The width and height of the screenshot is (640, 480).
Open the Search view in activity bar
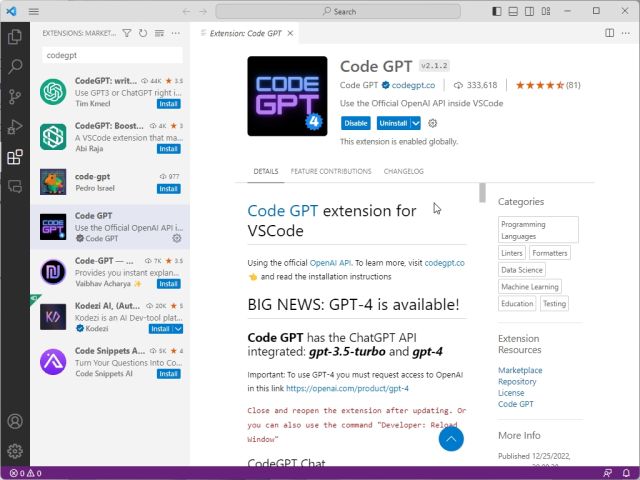pos(15,67)
